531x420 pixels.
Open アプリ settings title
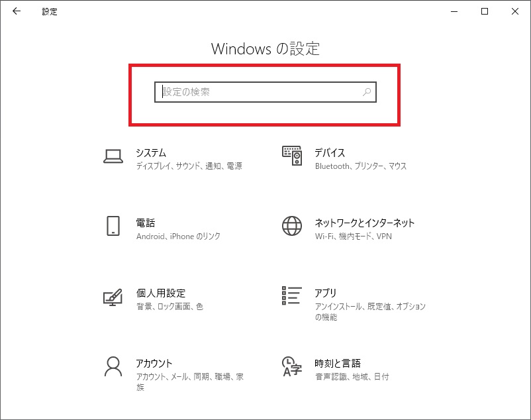click(x=326, y=293)
